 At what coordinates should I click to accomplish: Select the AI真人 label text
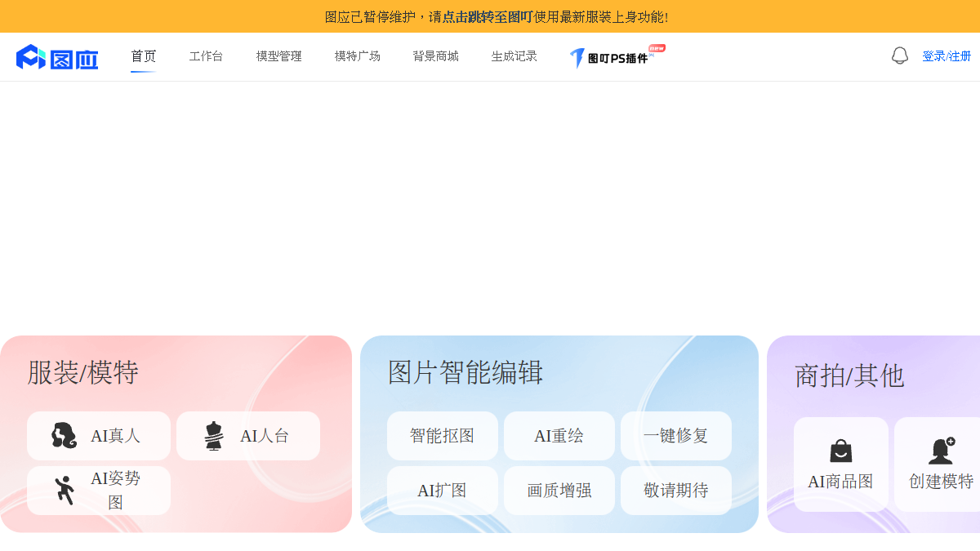pyautogui.click(x=115, y=436)
